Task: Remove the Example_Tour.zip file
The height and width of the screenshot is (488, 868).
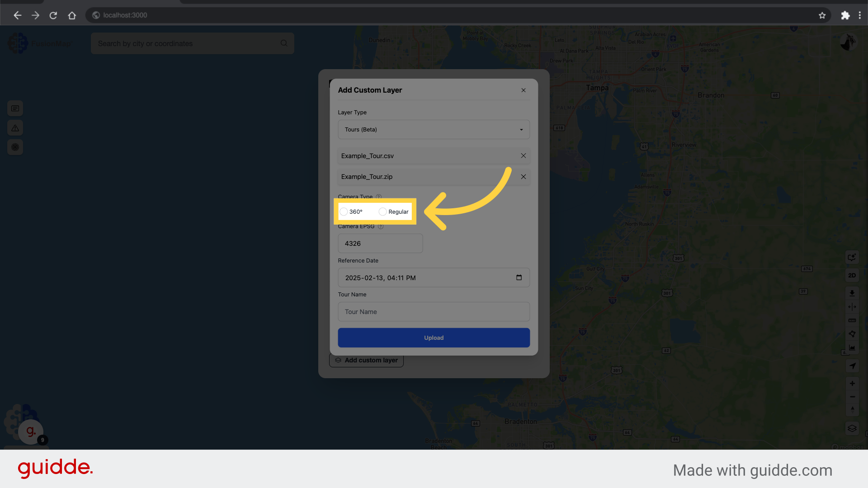Action: 523,177
